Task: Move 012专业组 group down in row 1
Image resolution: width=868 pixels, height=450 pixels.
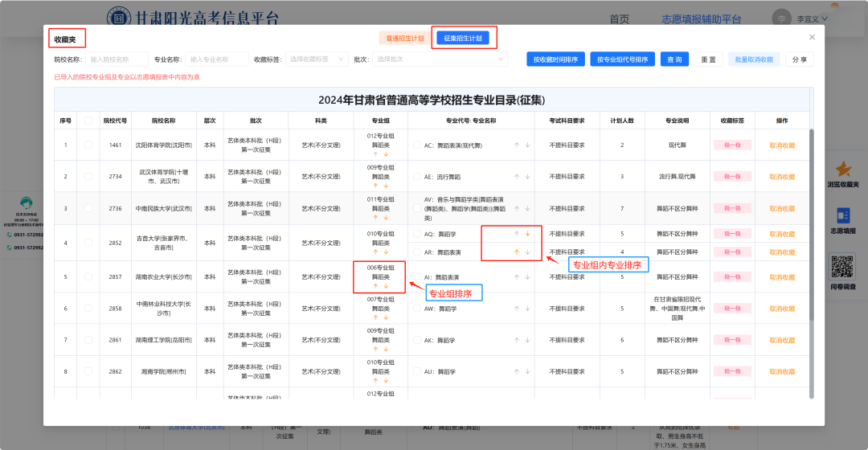Action: (386, 154)
